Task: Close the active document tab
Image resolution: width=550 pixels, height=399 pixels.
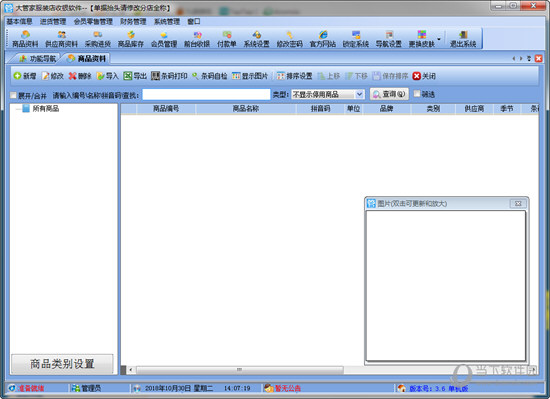Action: (x=539, y=59)
